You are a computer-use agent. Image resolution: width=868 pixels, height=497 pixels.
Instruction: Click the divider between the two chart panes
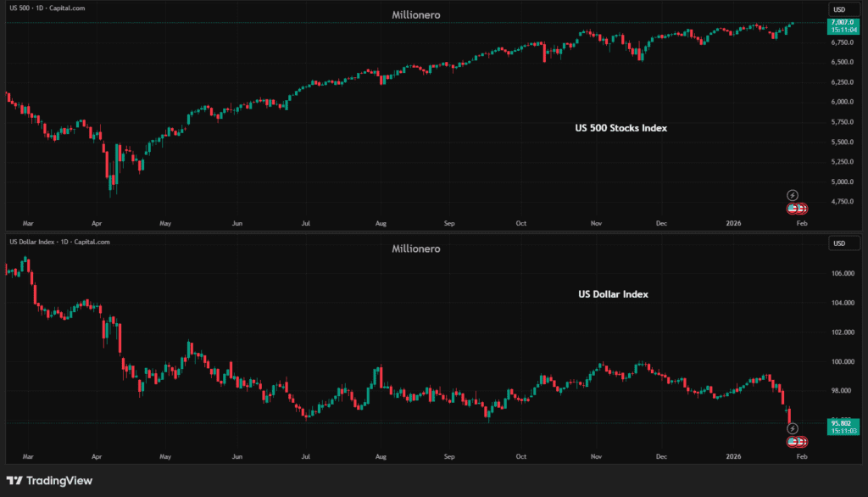click(415, 232)
